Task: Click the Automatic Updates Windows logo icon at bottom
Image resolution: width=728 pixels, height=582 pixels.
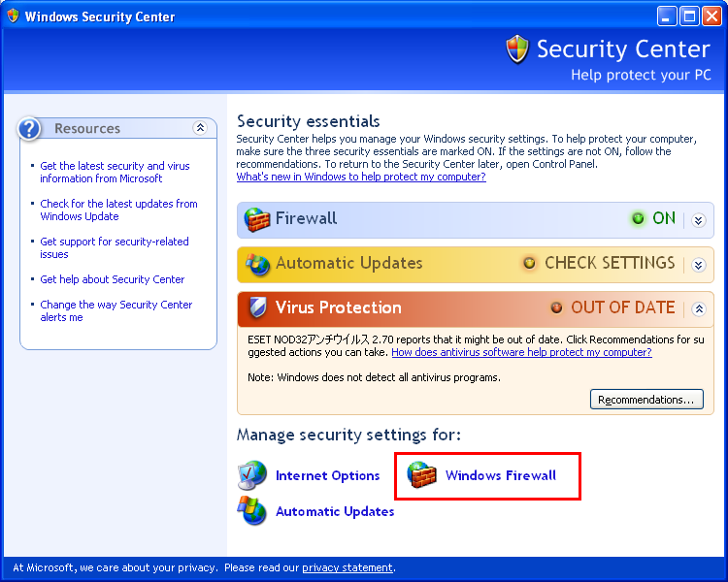Action: (252, 510)
